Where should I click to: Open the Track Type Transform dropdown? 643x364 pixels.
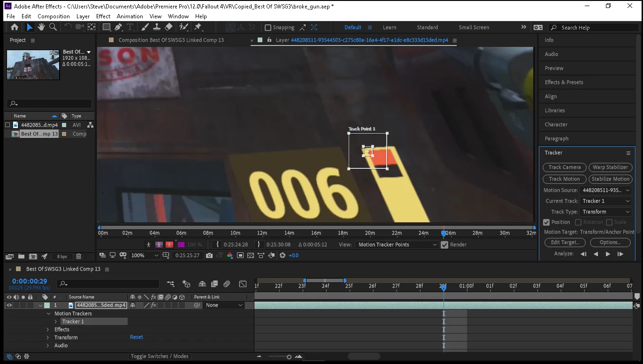point(605,212)
